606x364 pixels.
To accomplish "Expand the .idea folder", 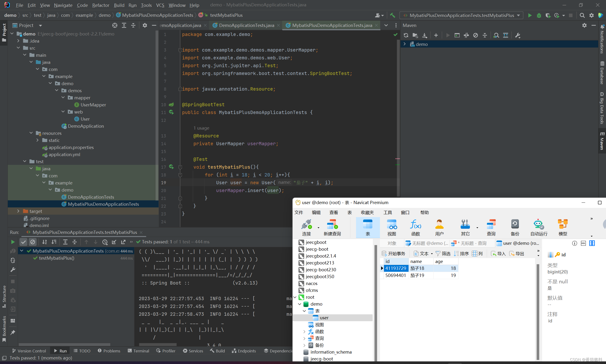I will click(18, 41).
